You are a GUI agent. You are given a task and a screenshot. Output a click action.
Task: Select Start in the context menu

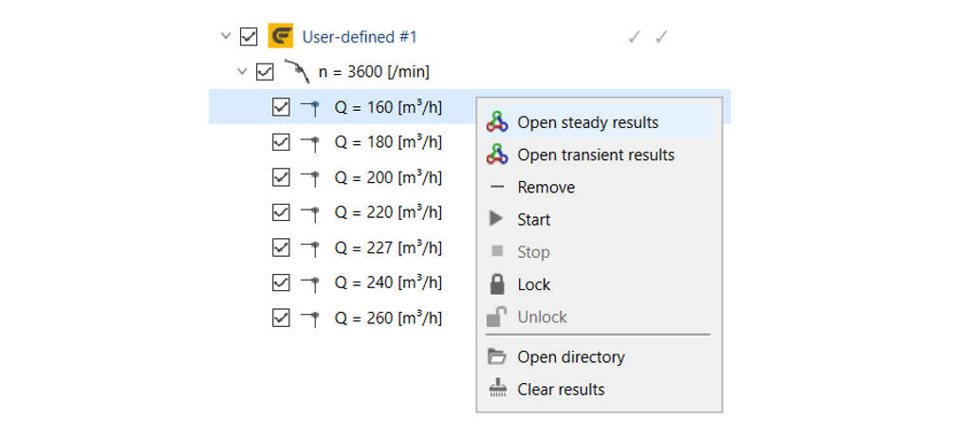click(x=599, y=219)
